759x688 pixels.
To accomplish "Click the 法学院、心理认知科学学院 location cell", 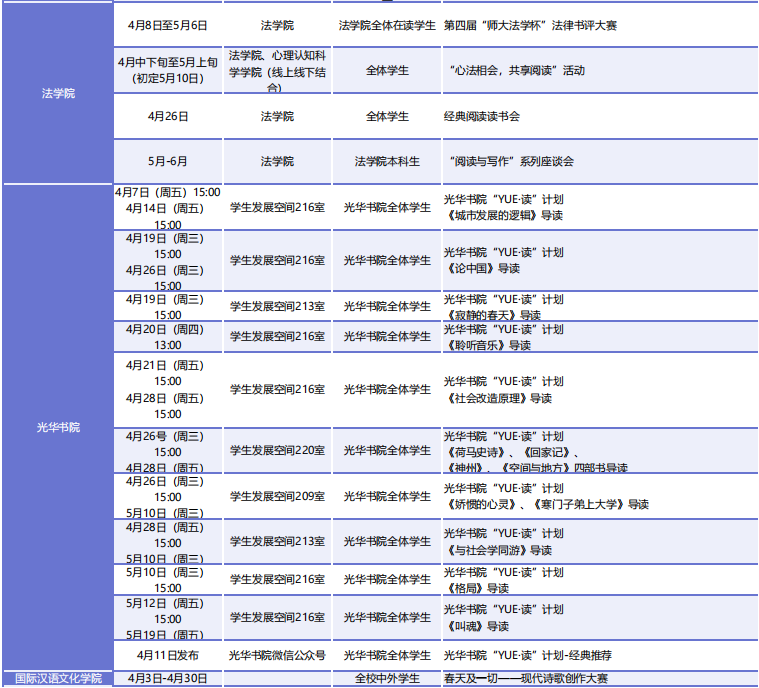I will pyautogui.click(x=277, y=70).
